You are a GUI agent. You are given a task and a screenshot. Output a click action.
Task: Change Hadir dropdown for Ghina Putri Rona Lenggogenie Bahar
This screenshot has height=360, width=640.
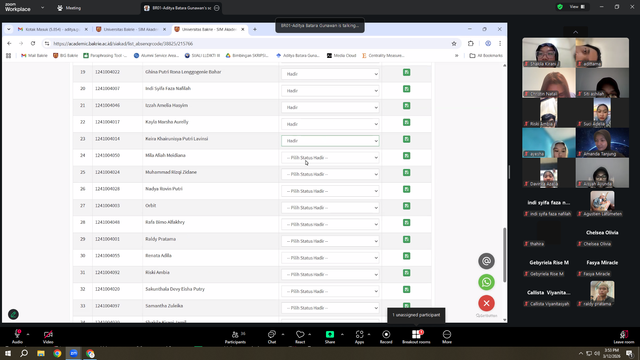click(x=330, y=74)
